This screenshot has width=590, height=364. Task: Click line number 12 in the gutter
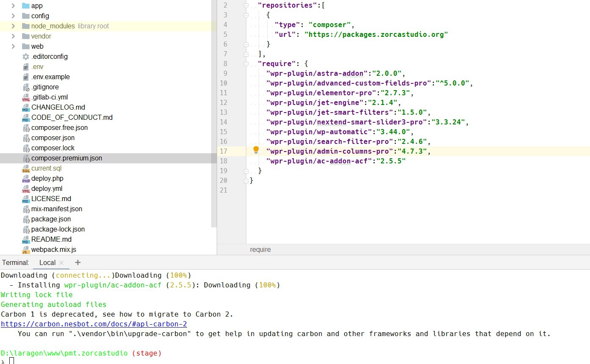pos(223,103)
